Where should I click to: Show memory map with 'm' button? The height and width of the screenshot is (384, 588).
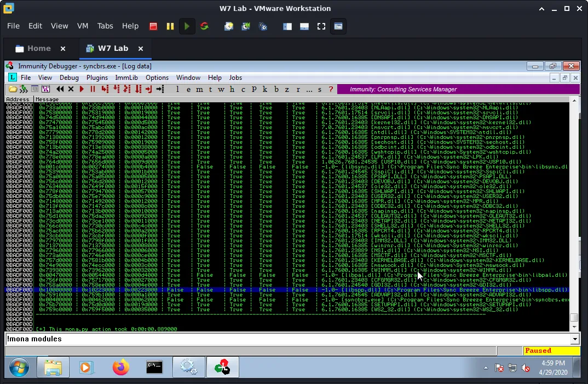199,89
